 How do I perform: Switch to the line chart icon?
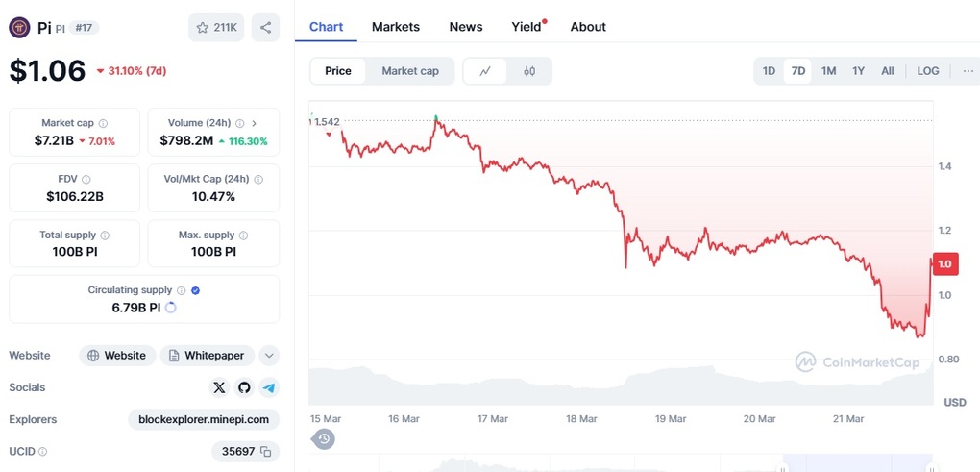pyautogui.click(x=485, y=71)
